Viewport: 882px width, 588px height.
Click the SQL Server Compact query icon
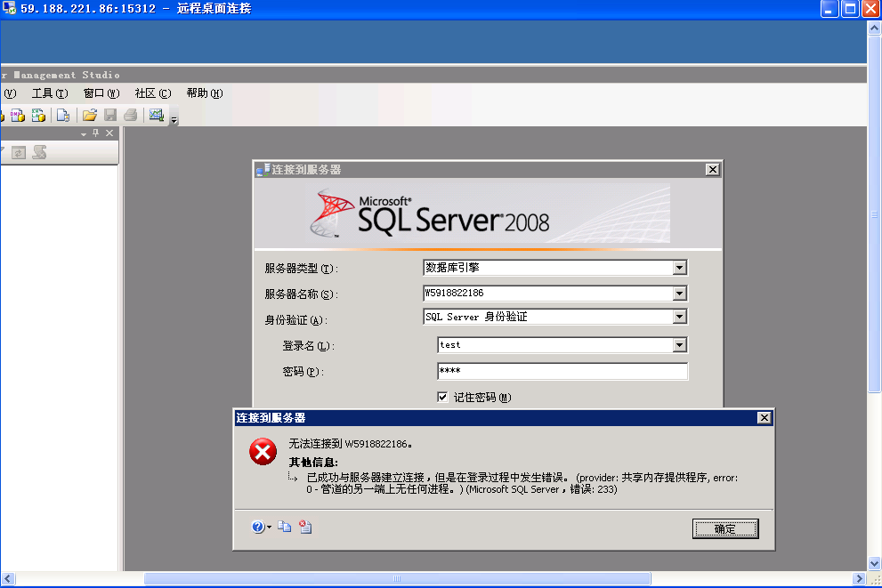63,116
